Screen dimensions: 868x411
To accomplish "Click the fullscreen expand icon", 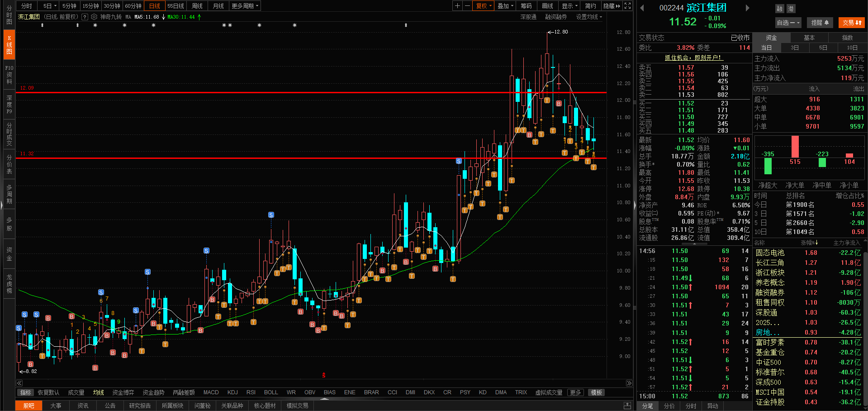I will coord(627,6).
